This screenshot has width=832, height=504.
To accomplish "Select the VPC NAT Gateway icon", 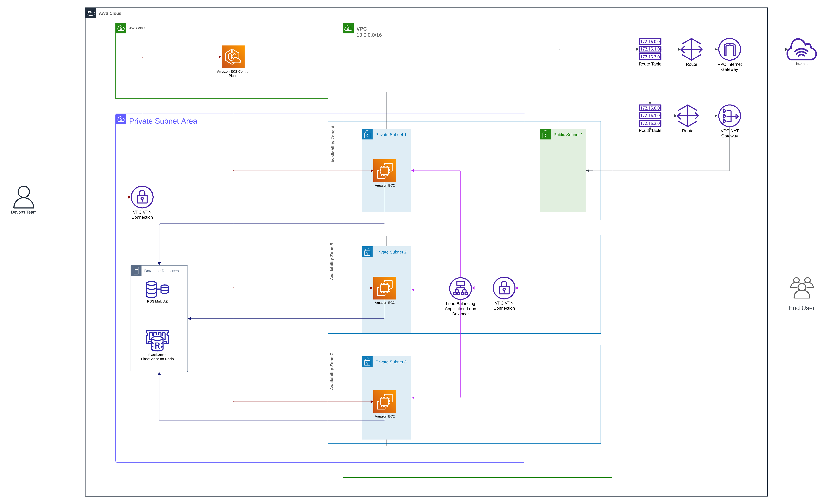I will coord(730,116).
